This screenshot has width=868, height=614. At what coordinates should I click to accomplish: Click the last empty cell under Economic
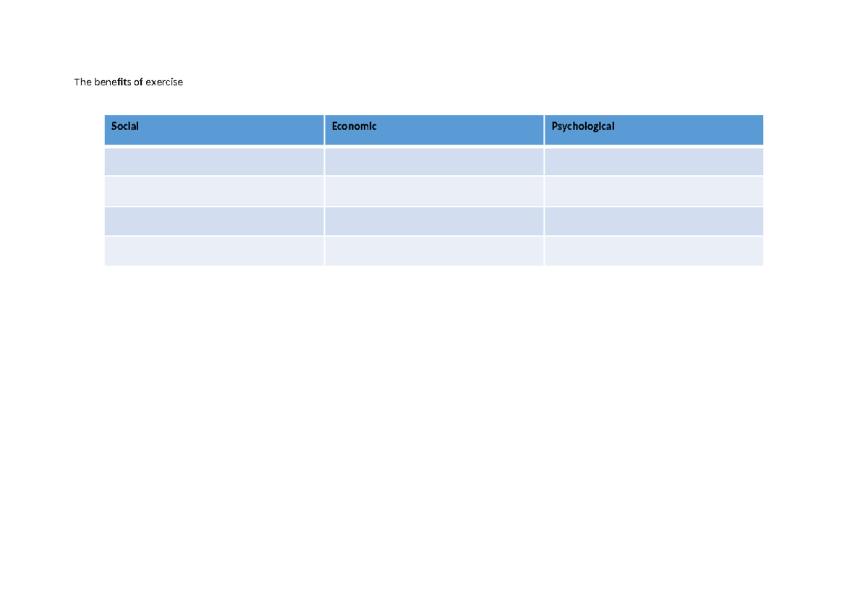tap(434, 251)
